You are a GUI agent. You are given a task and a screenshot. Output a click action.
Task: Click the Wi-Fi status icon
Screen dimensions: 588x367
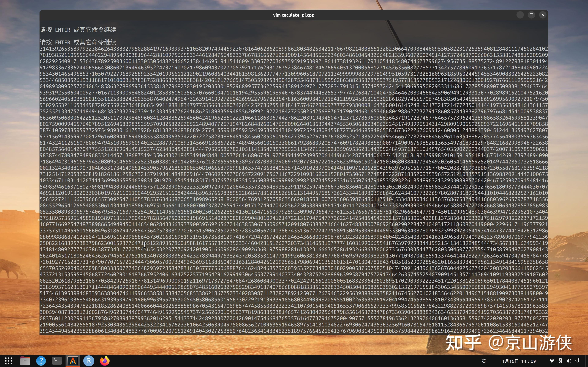(x=552, y=361)
